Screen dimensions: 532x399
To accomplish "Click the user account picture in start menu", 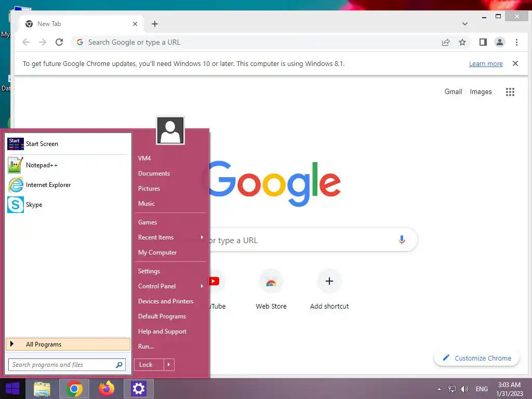I will [170, 130].
